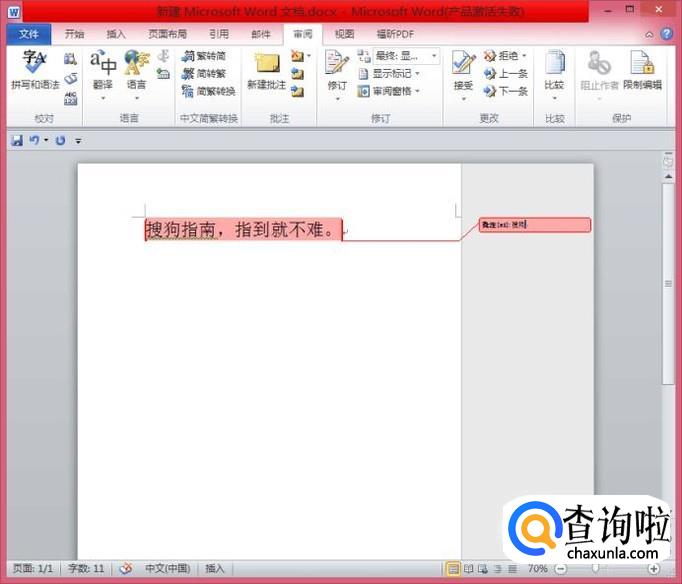
Task: Jump to 上一条 previous change
Action: [505, 73]
